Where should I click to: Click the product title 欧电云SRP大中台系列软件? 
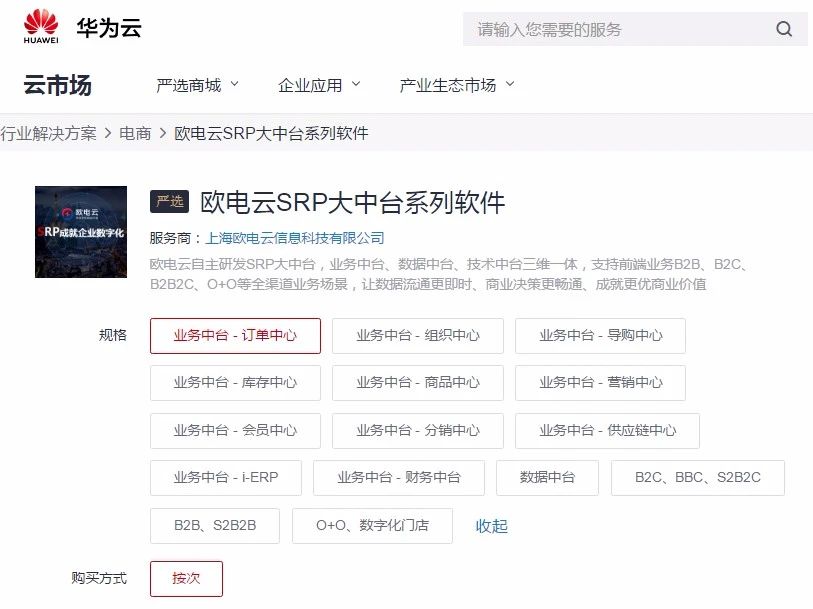[353, 202]
